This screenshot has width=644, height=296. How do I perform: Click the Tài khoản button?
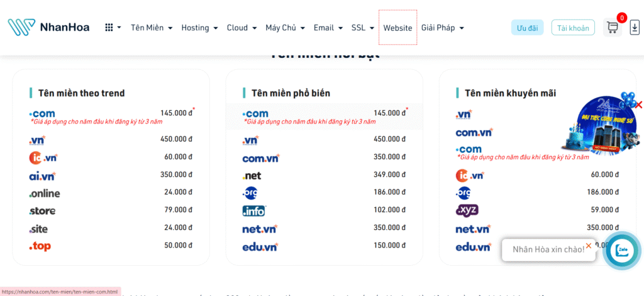573,28
